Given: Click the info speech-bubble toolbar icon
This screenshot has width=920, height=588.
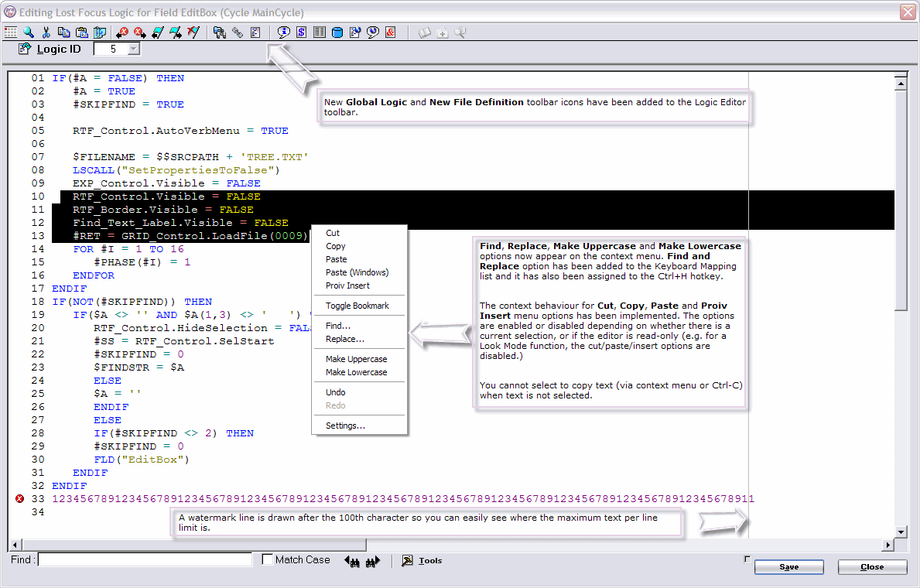Looking at the screenshot, I should tap(283, 32).
